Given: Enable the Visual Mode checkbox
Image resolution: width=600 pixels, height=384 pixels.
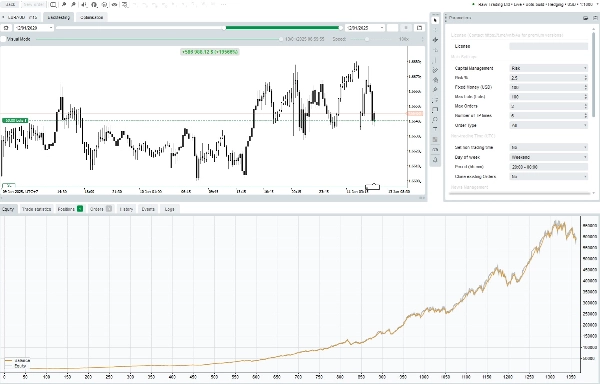Looking at the screenshot, I should coord(3,39).
